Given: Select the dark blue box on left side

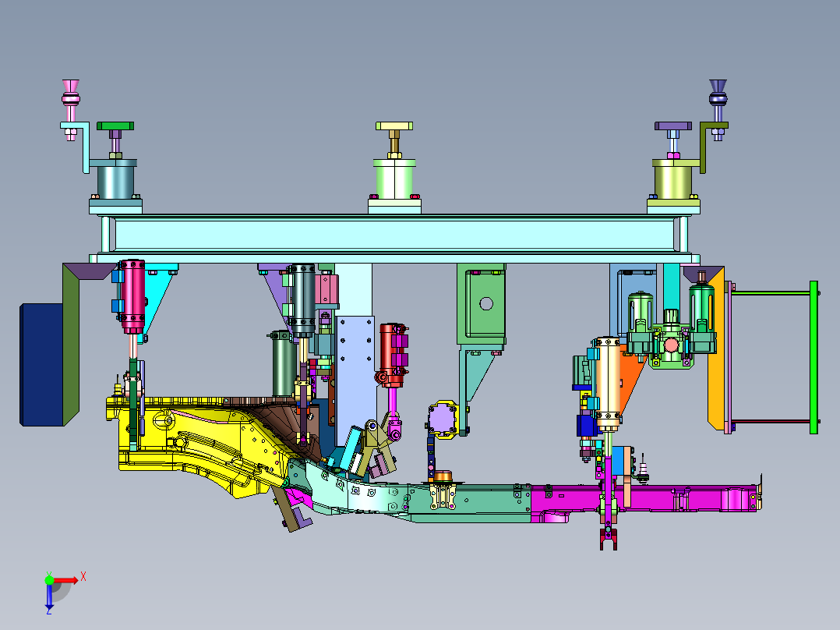Looking at the screenshot, I should pyautogui.click(x=41, y=365).
